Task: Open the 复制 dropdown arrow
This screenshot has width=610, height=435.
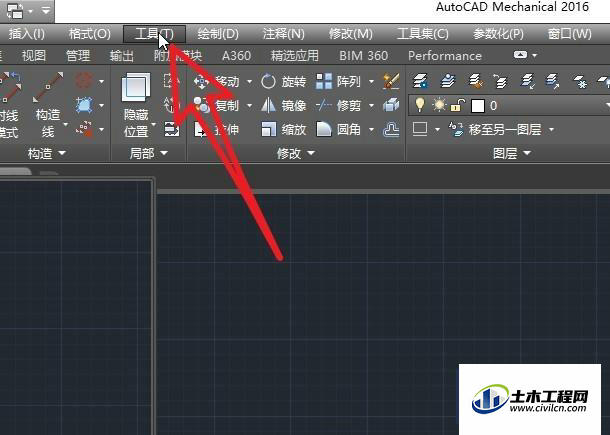Action: click(x=249, y=105)
